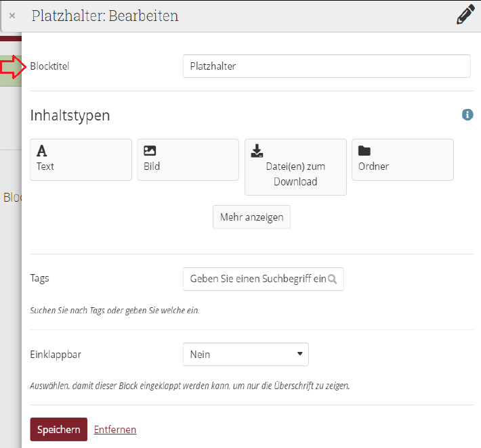Choose the Text content type
The image size is (481, 448).
click(81, 160)
